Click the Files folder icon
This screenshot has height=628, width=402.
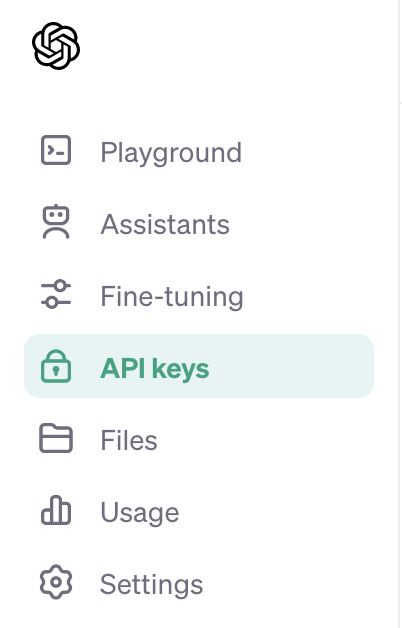tap(56, 438)
